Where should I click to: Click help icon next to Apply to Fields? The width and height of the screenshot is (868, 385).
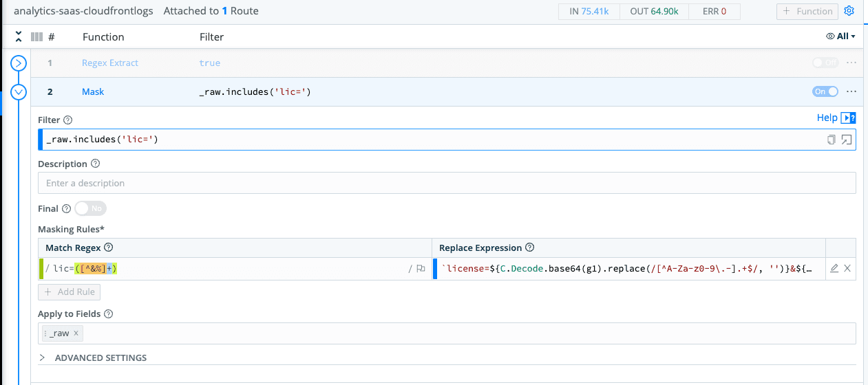108,314
